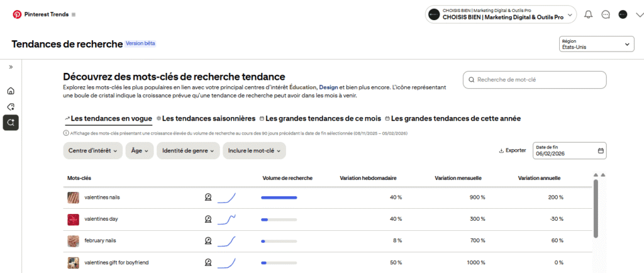The image size is (644, 273).
Task: Click the crystal ball icon for february nails
Action: [208, 241]
